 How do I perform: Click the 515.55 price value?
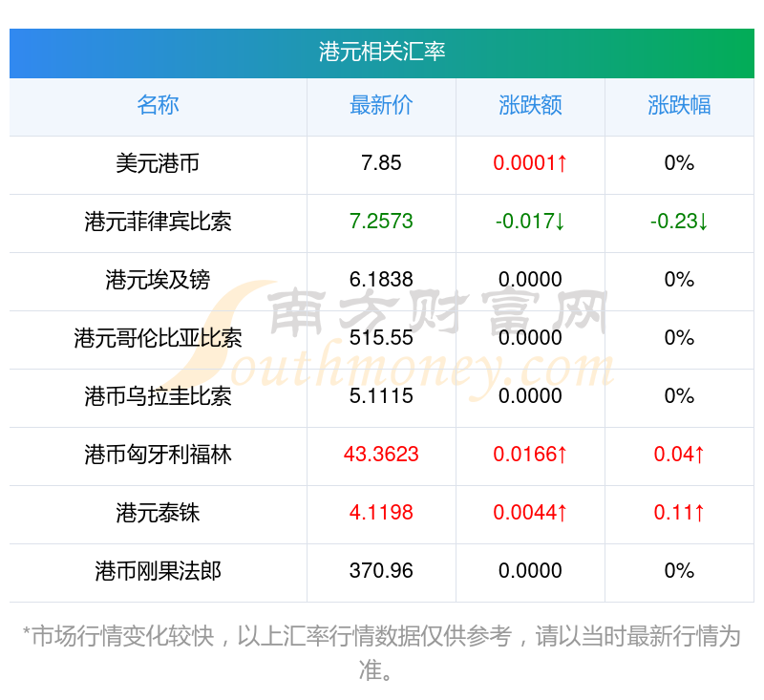tap(381, 338)
